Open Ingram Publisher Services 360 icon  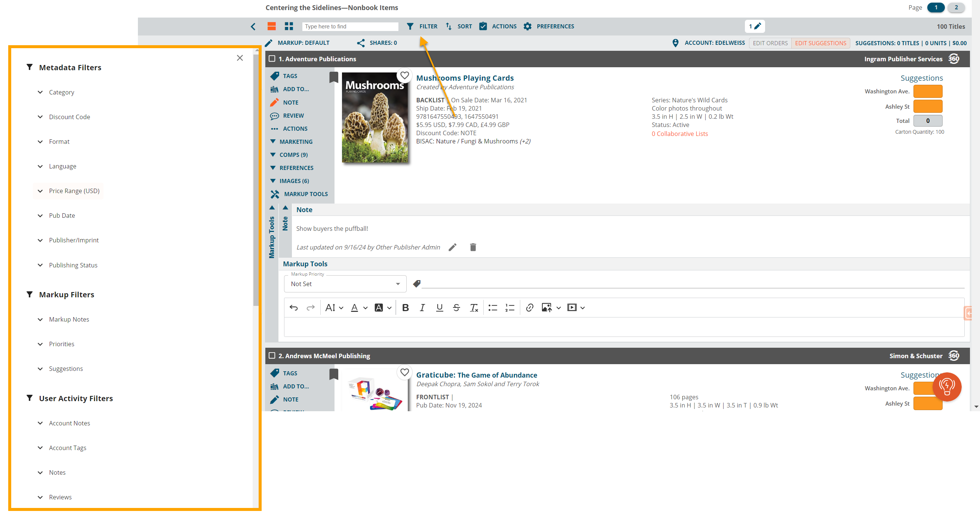pos(953,59)
